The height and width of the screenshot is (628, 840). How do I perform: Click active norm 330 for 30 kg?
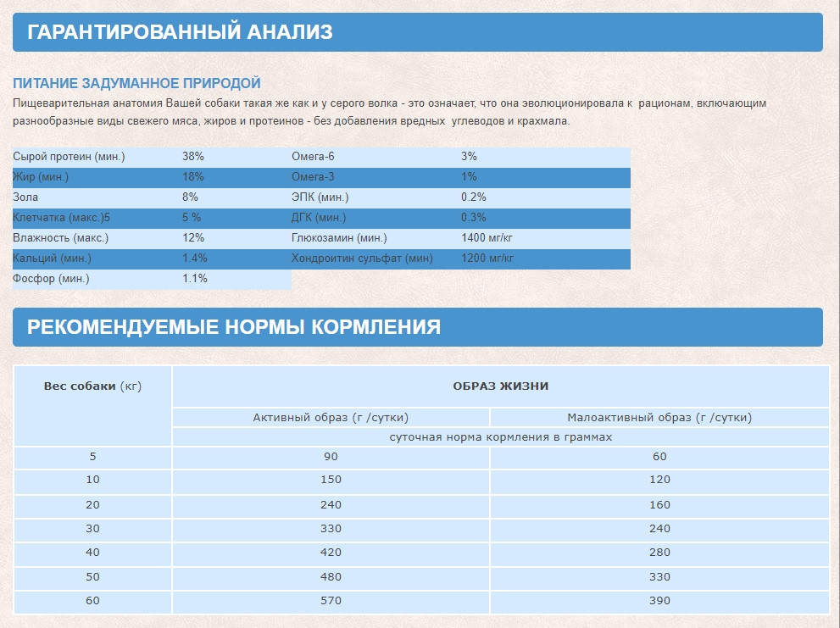[331, 529]
